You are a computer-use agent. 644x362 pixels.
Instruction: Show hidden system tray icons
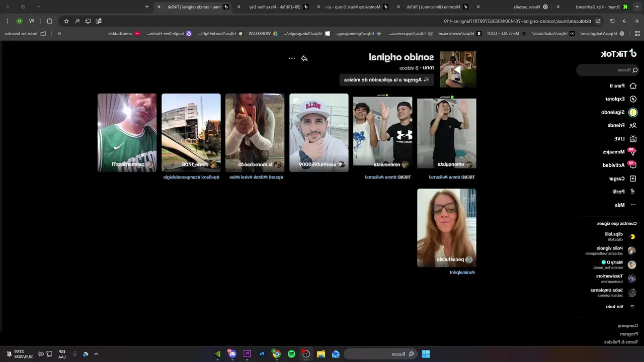tap(96, 354)
